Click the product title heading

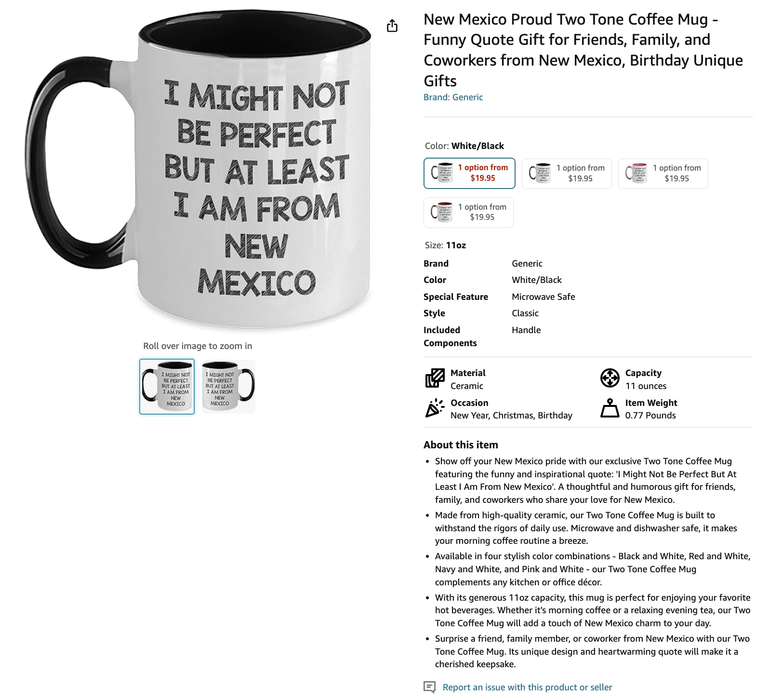click(x=583, y=50)
